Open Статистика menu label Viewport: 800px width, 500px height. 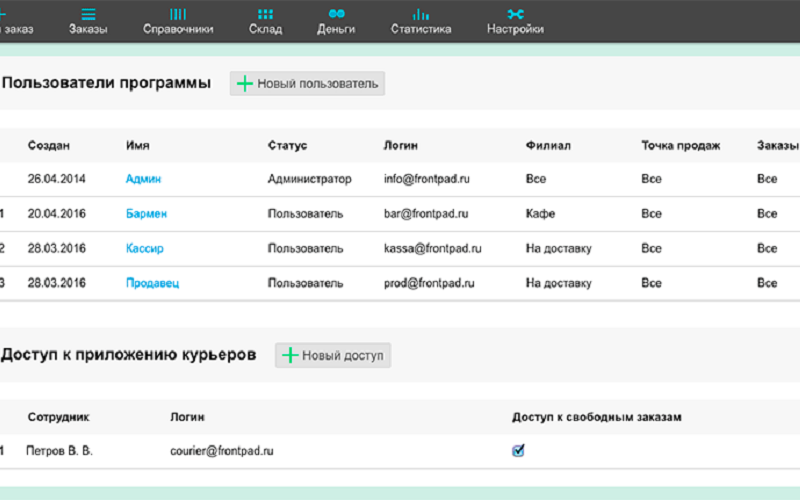421,29
